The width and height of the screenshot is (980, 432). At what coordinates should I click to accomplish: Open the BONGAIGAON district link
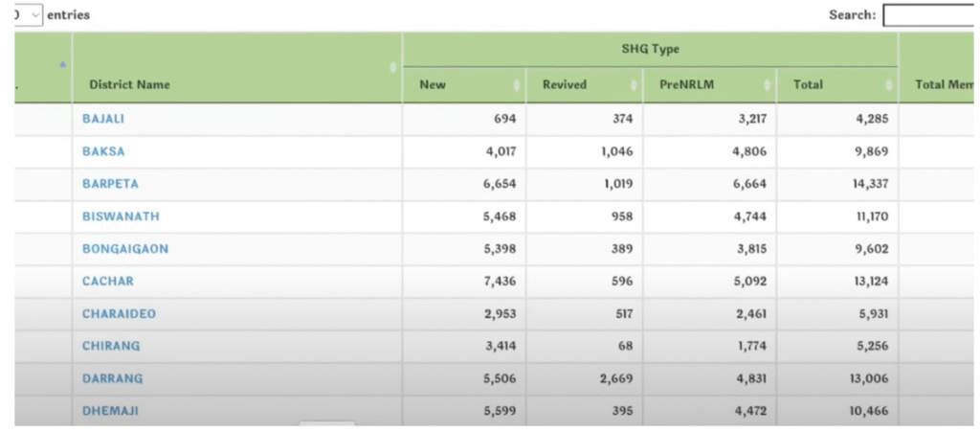(125, 249)
